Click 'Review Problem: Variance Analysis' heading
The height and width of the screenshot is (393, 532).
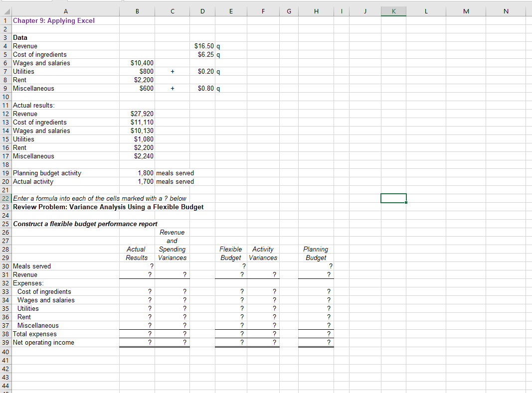(x=108, y=207)
